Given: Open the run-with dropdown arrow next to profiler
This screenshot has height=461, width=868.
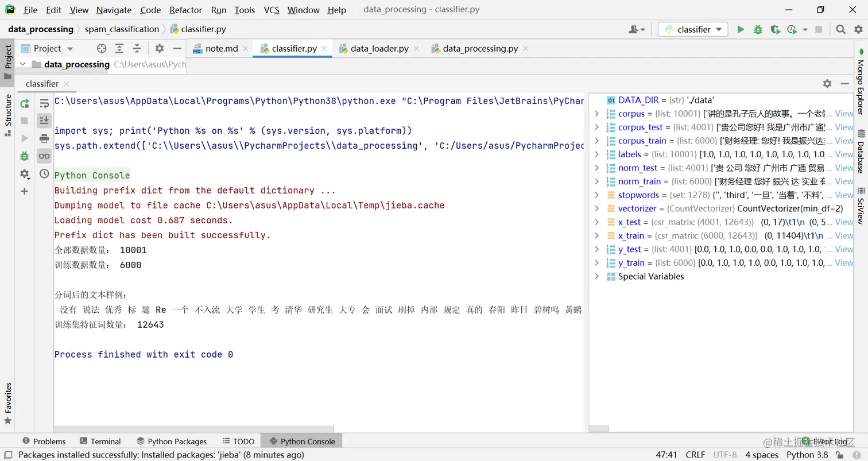Looking at the screenshot, I should pyautogui.click(x=805, y=29).
